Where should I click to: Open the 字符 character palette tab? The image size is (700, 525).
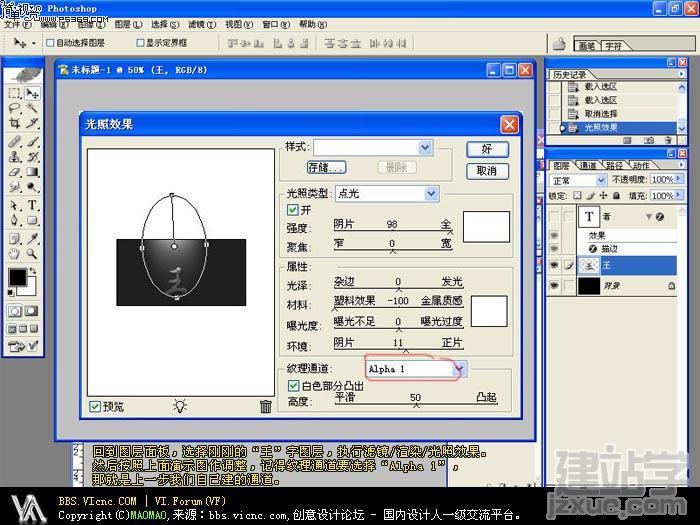pyautogui.click(x=613, y=46)
